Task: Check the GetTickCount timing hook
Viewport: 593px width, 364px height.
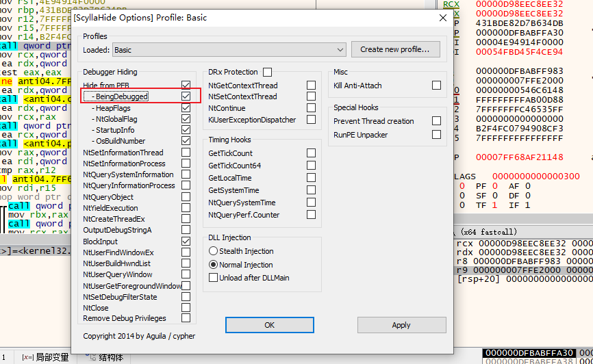Action: point(311,154)
